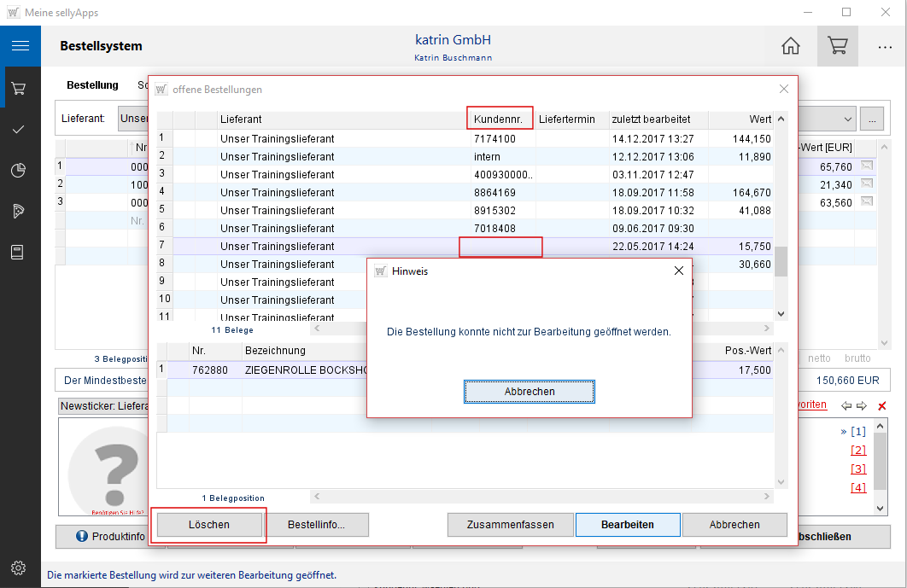The height and width of the screenshot is (588, 907).
Task: Click the ellipsis button beside Lieferant dropdown
Action: 872,119
